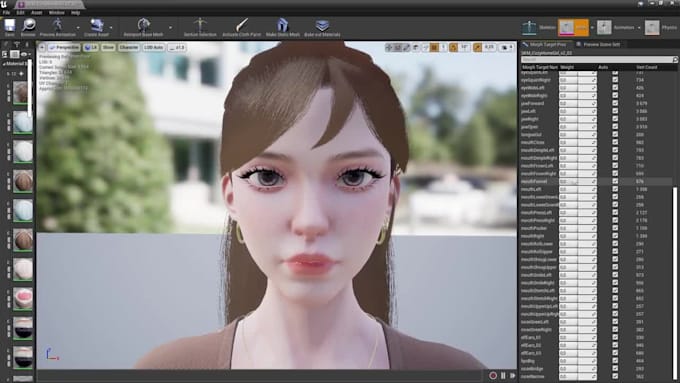
Task: Click the morph target list scrollbar
Action: 676,284
